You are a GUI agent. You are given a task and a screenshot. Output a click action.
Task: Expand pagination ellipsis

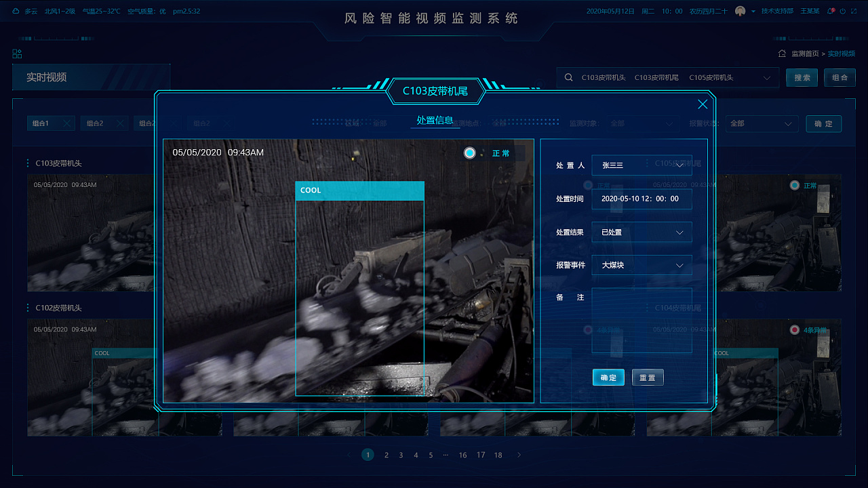coord(446,455)
